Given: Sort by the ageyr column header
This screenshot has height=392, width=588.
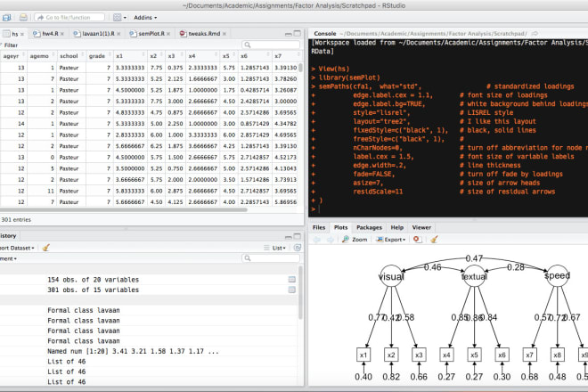Looking at the screenshot, I should (12, 56).
